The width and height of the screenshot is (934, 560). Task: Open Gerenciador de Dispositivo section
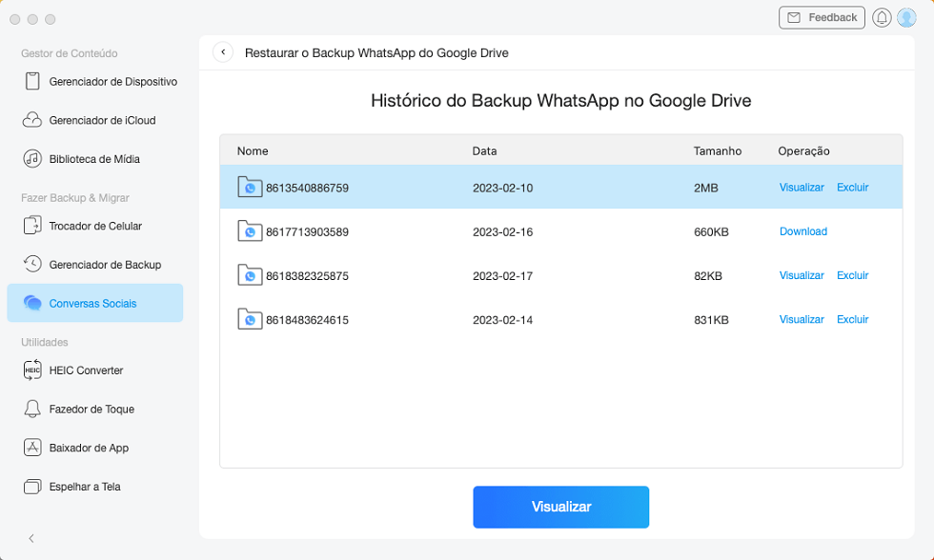[x=95, y=82]
